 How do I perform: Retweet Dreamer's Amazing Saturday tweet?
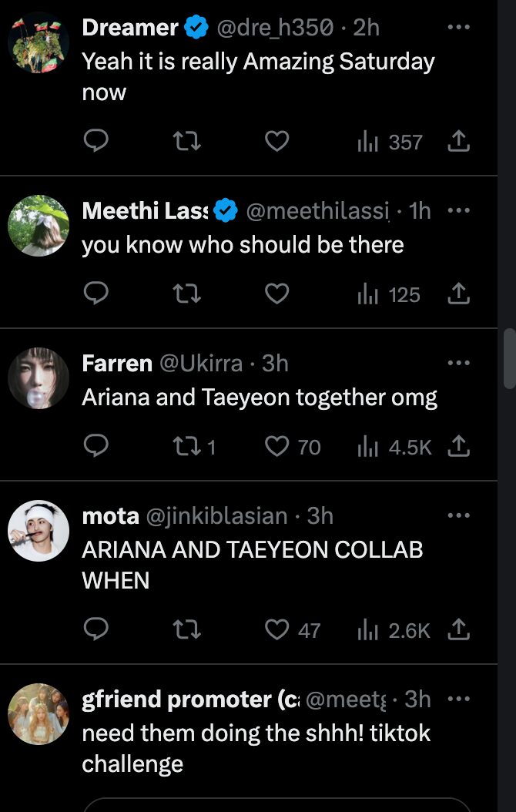186,142
